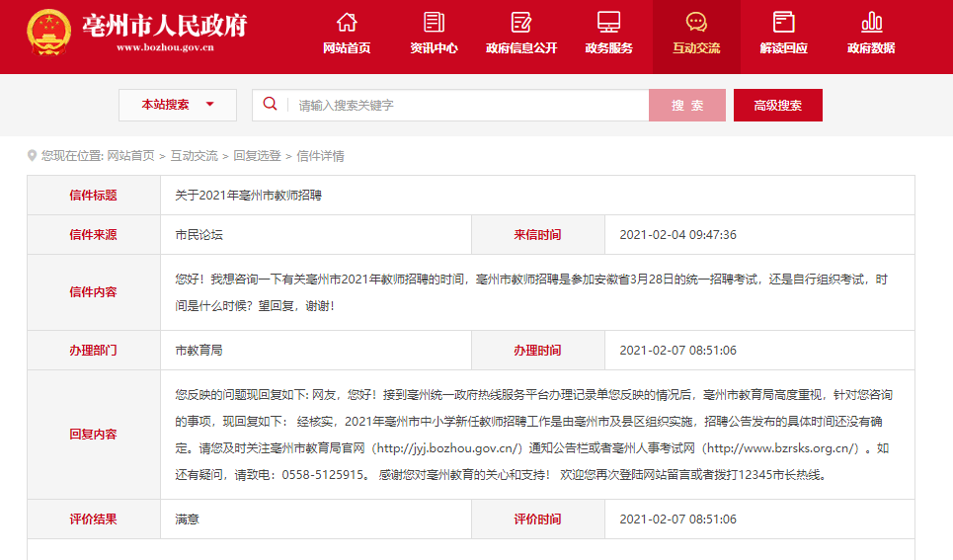Screen dimensions: 953x560
Task: Click the folder icon above 解读回应
Action: click(x=783, y=23)
